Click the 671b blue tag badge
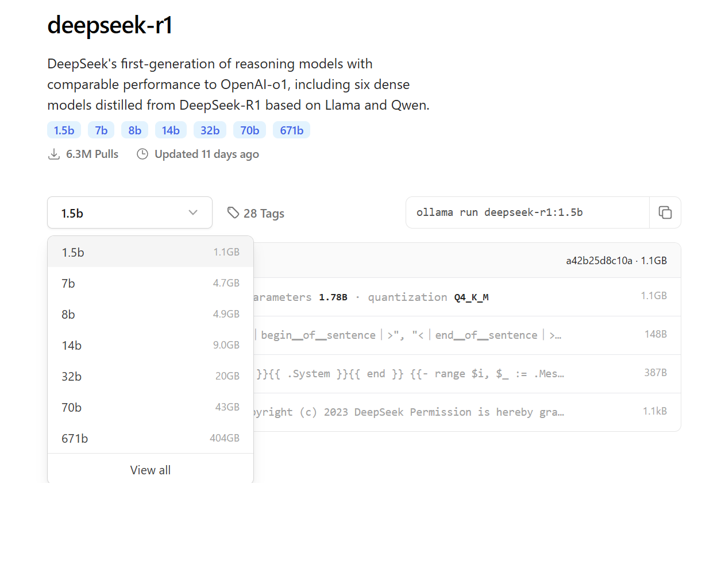The image size is (702, 588). coord(291,130)
